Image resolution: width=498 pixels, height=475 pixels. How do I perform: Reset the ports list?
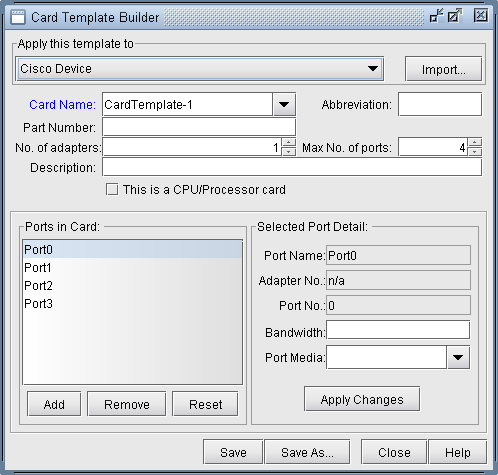click(205, 404)
